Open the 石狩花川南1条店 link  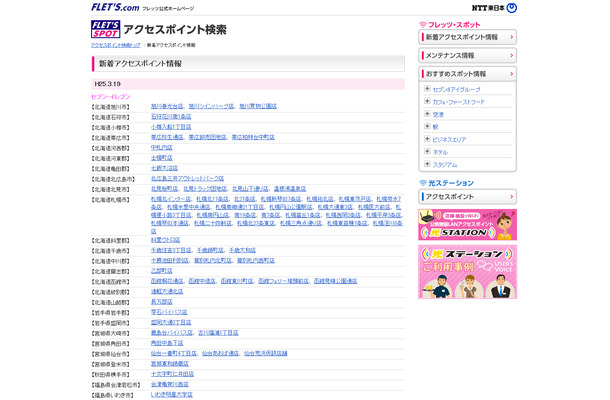pos(171,116)
